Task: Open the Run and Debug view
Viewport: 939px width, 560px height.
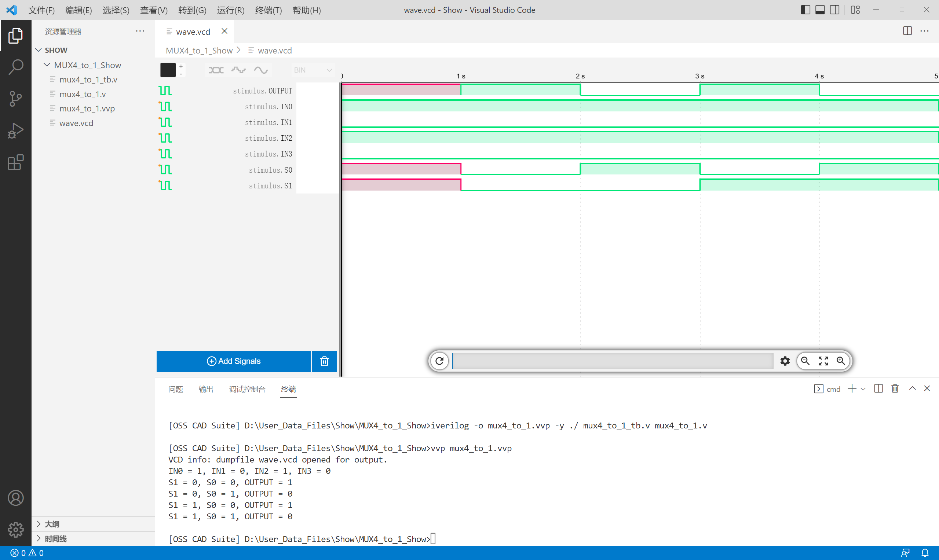Action: tap(15, 130)
